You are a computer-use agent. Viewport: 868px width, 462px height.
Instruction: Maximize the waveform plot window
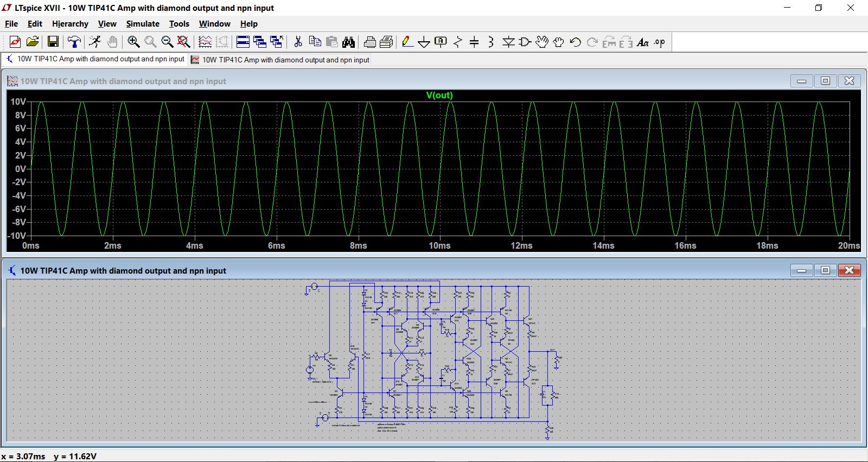[x=825, y=81]
